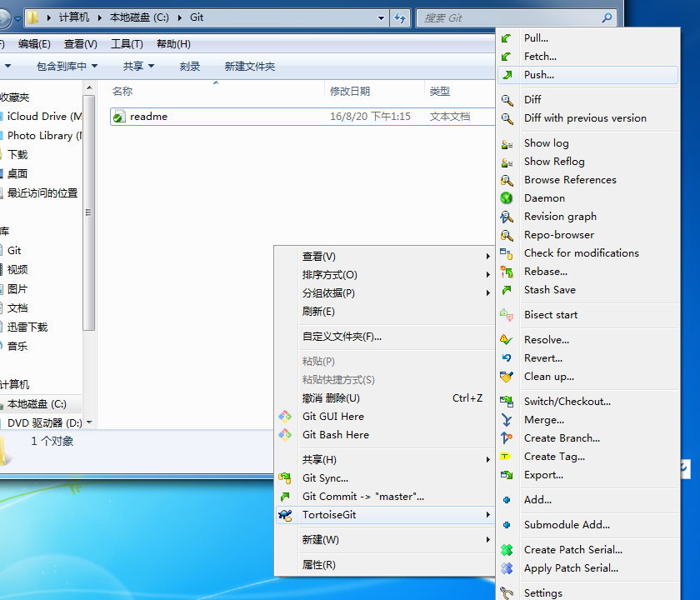Expand the 排序方式(O) submenu arrow
700x600 pixels.
coord(488,275)
